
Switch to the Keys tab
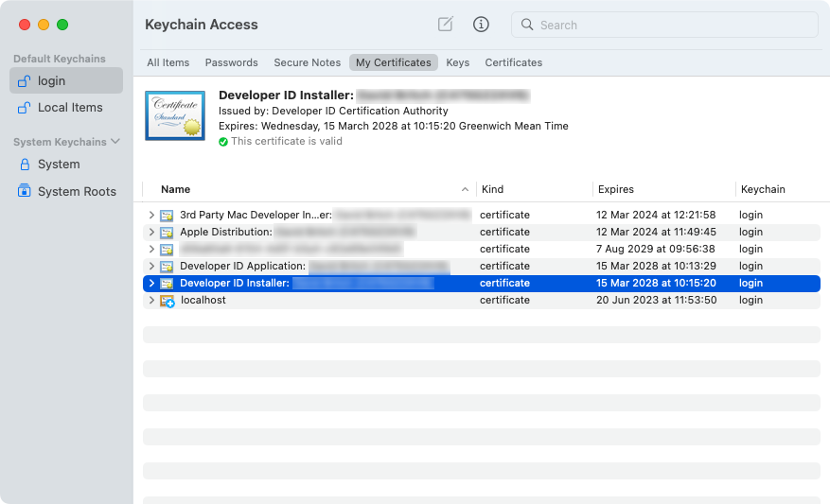coord(457,62)
